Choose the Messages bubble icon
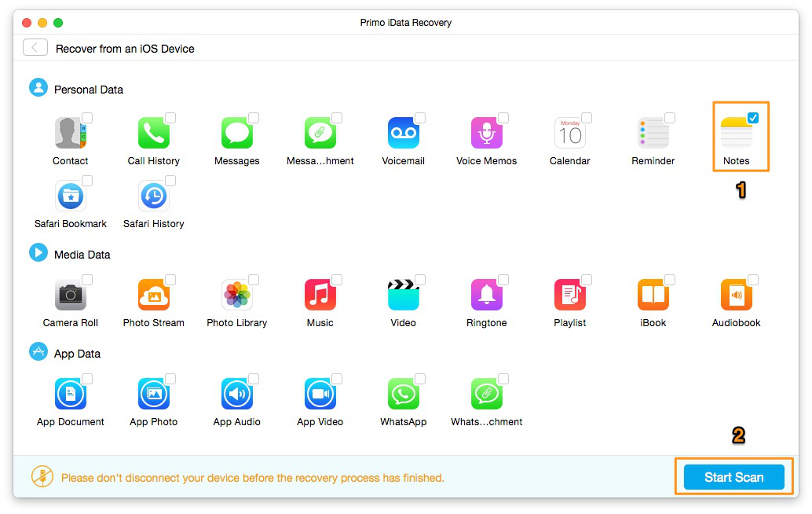Viewport: 812px width, 514px height. pos(237,133)
